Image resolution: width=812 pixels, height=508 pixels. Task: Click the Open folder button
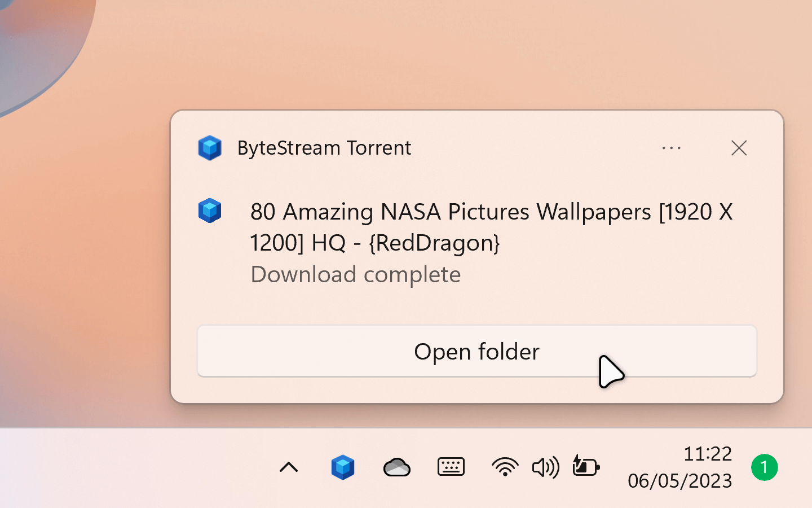click(476, 351)
